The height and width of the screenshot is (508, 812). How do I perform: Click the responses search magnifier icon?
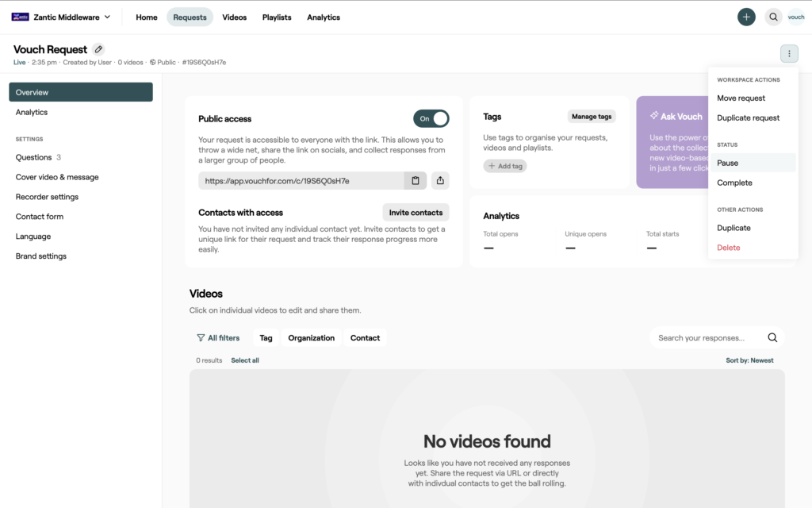[x=772, y=338]
